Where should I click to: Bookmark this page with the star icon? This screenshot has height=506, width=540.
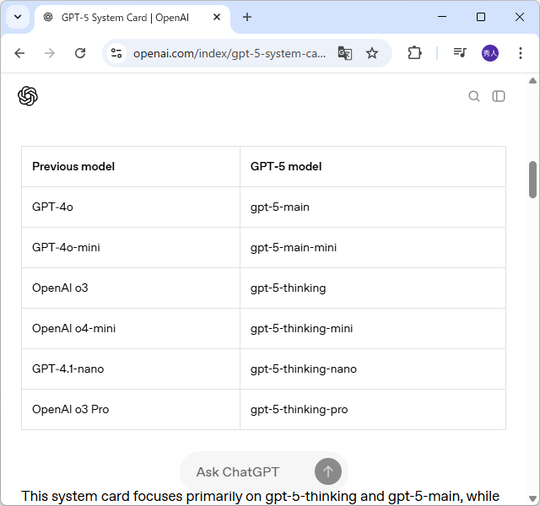(x=372, y=53)
